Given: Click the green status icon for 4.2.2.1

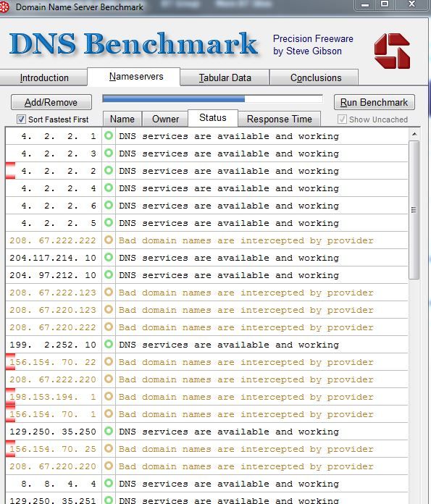Looking at the screenshot, I should tap(109, 135).
